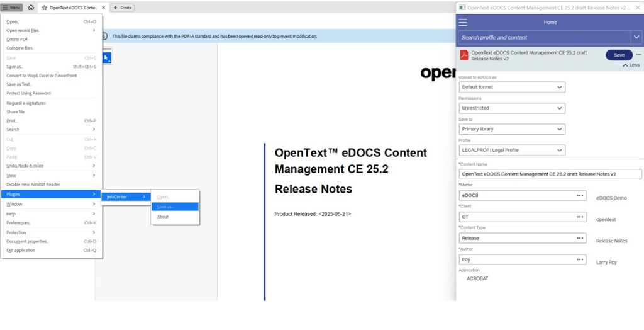Viewport: 644px width, 330px height.
Task: Open Client lookup ellipsis for OT
Action: point(580,217)
